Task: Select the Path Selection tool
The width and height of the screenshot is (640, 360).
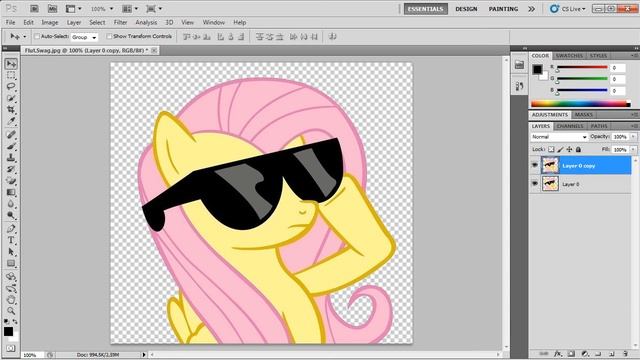Action: tap(11, 252)
